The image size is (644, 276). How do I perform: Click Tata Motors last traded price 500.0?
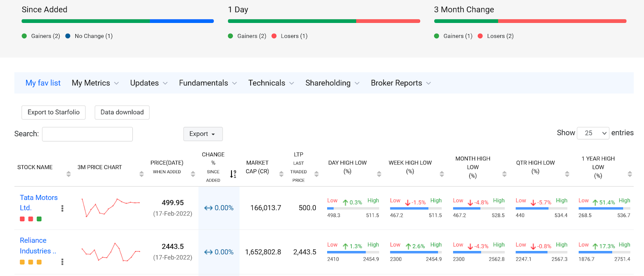[308, 208]
